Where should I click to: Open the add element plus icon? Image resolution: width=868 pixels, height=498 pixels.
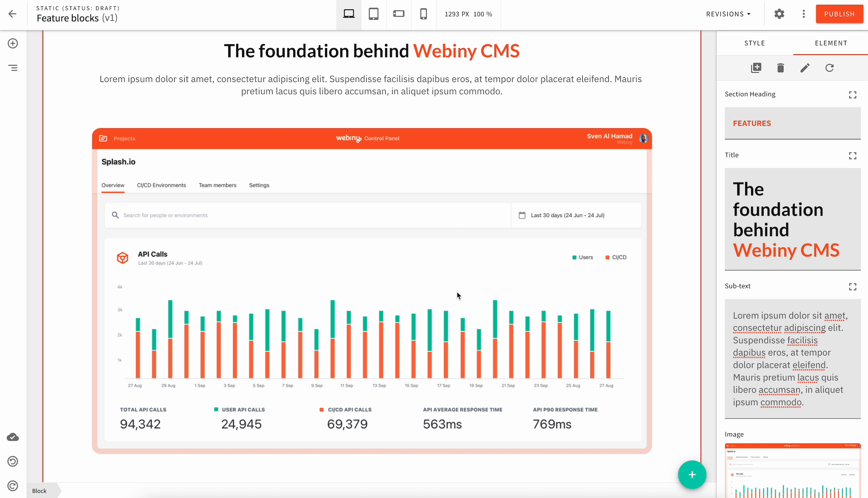pyautogui.click(x=13, y=44)
